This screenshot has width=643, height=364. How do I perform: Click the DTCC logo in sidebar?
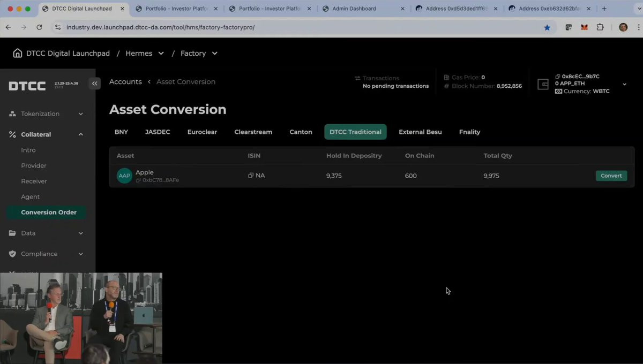coord(27,86)
